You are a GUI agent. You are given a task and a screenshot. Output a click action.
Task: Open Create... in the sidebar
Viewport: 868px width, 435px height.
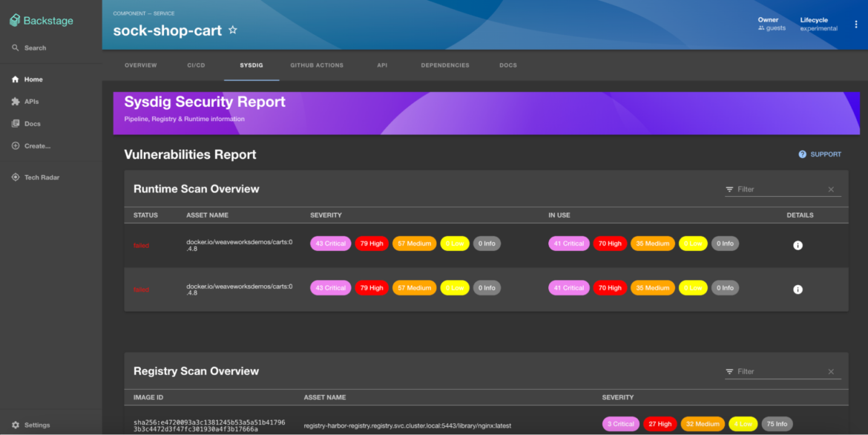[31, 145]
